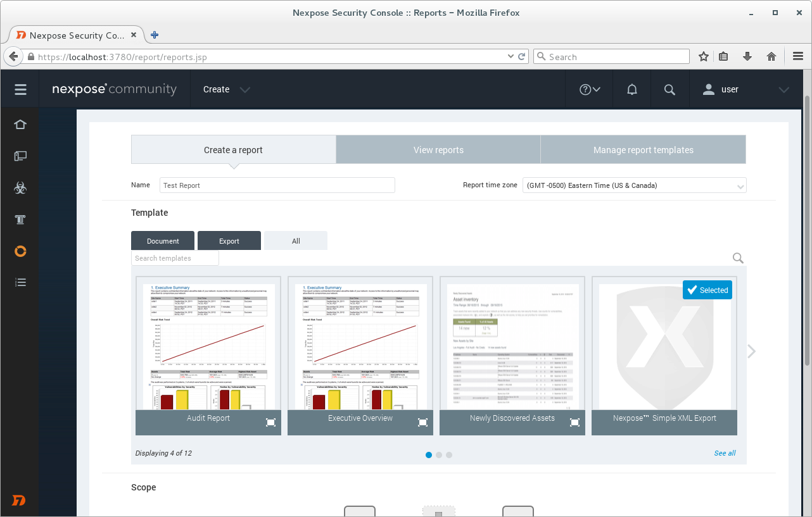Open the help question mark menu
The image size is (812, 517).
pos(590,90)
